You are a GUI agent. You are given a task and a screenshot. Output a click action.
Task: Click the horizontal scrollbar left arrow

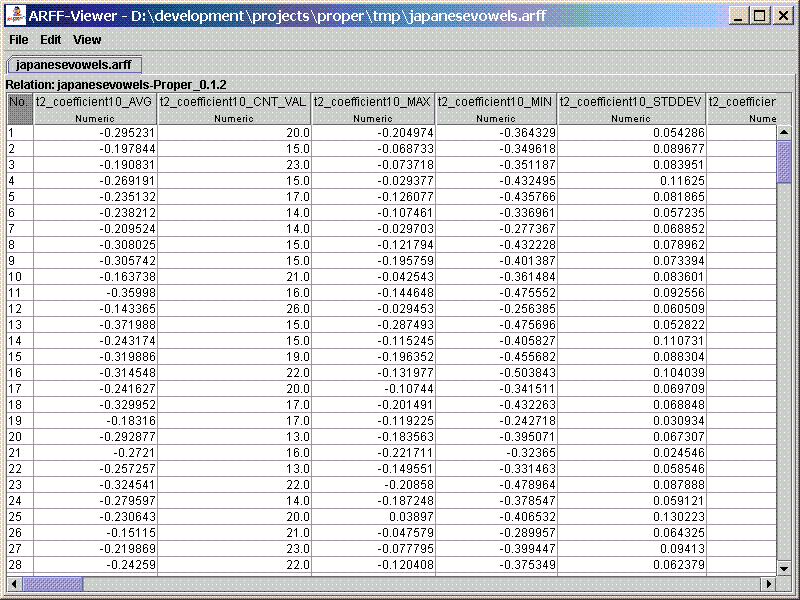(14, 584)
